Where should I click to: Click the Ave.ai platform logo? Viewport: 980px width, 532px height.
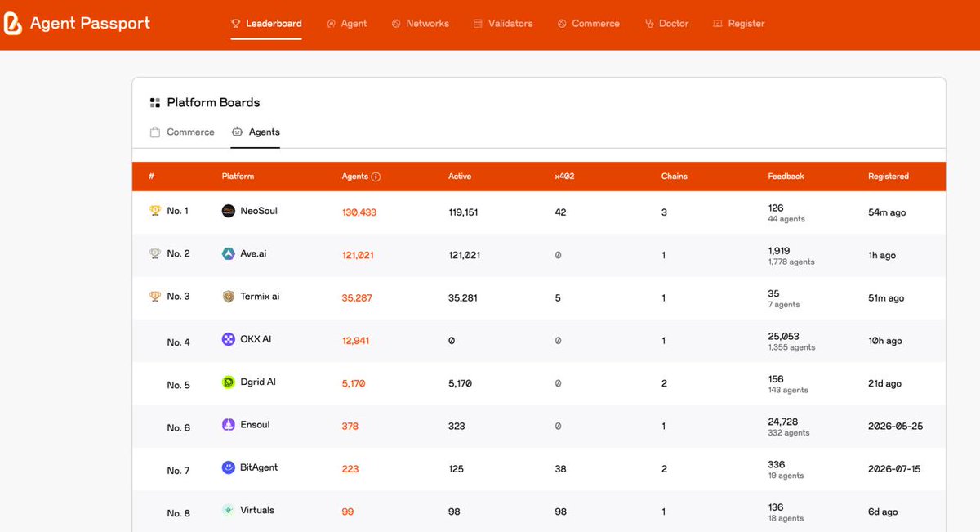click(x=229, y=253)
